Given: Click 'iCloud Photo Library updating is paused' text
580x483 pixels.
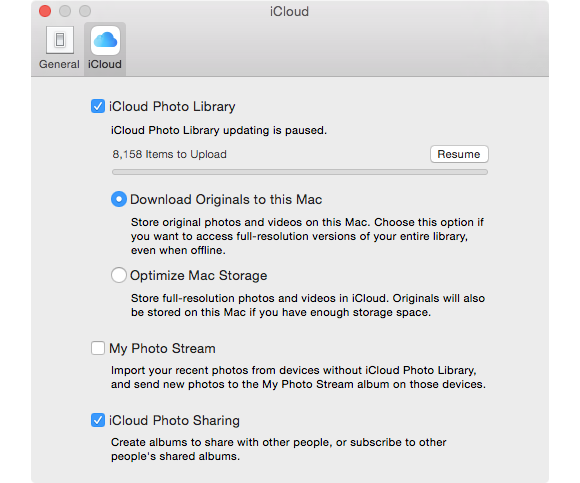Looking at the screenshot, I should pos(219,130).
